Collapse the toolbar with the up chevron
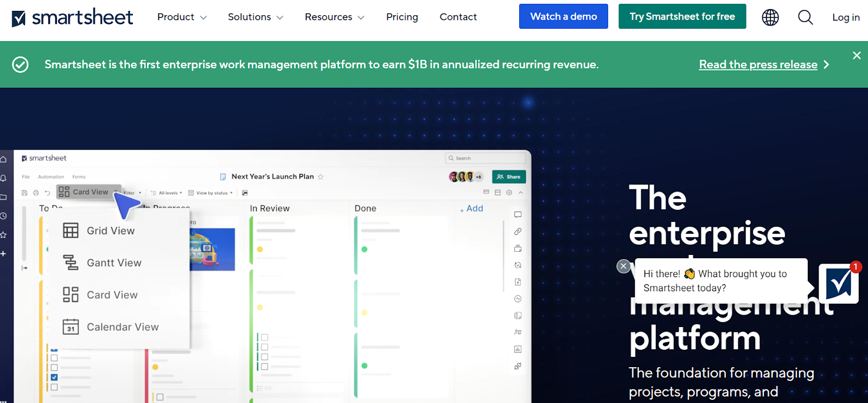This screenshot has height=403, width=868. click(x=521, y=193)
